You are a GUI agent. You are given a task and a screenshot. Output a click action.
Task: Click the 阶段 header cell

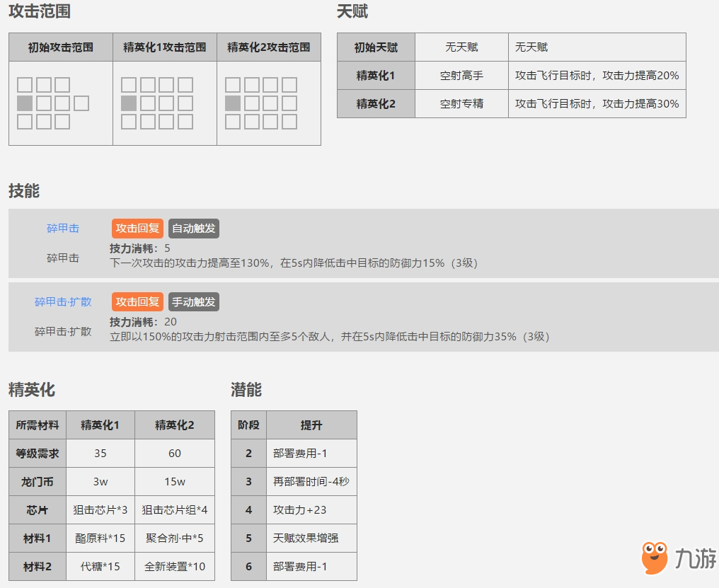(248, 425)
